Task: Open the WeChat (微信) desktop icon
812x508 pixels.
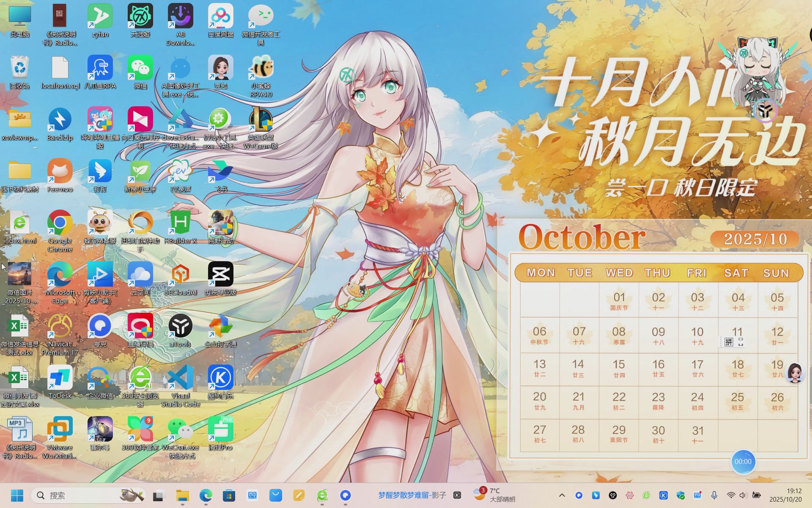Action: click(x=140, y=68)
